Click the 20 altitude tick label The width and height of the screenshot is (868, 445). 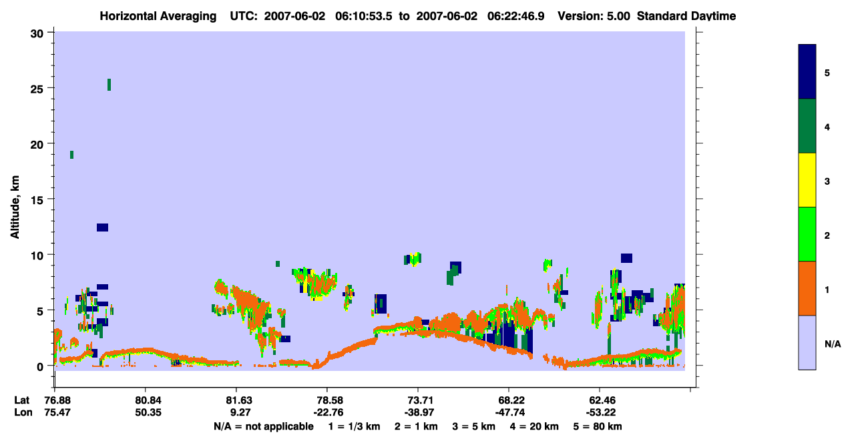[x=39, y=143]
